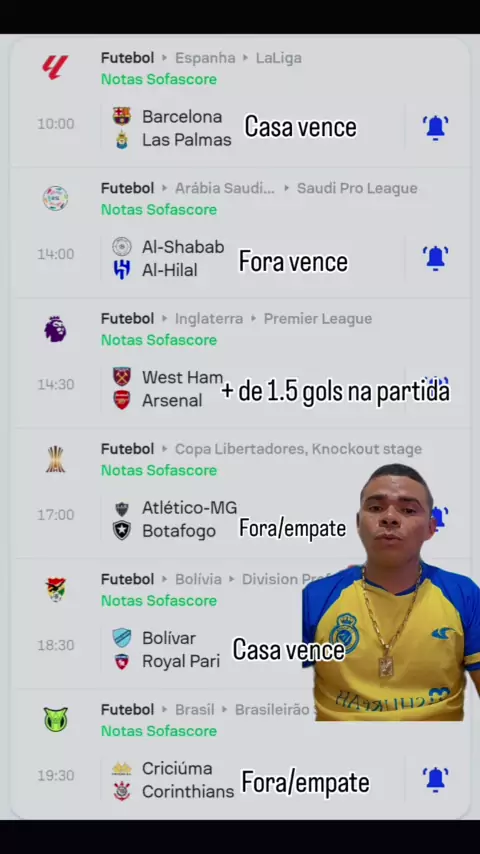The width and height of the screenshot is (480, 854).
Task: Select the Inglaterra breadcrumb link
Action: click(x=209, y=319)
